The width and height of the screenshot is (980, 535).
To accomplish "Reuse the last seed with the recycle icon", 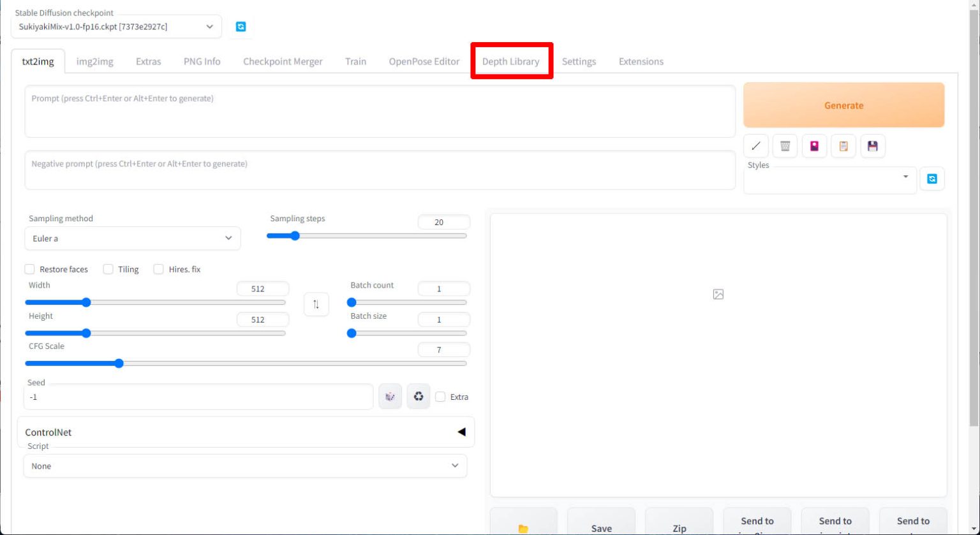I will pyautogui.click(x=419, y=397).
